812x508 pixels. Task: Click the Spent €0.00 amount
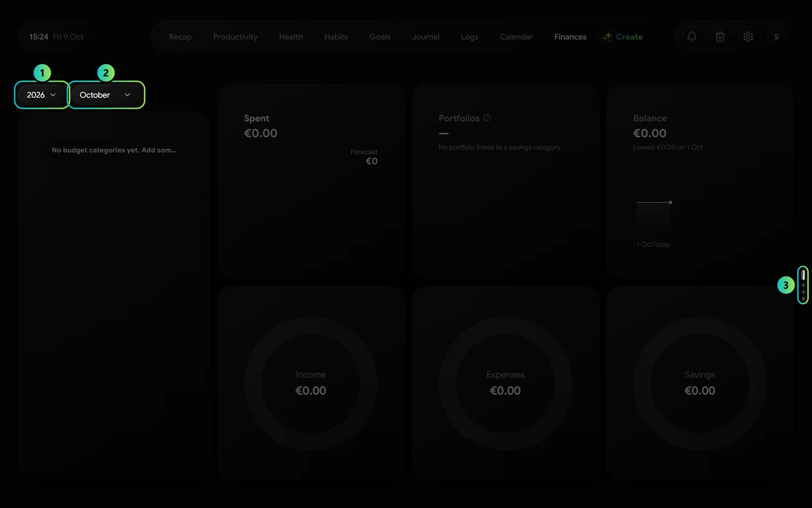[x=261, y=133]
